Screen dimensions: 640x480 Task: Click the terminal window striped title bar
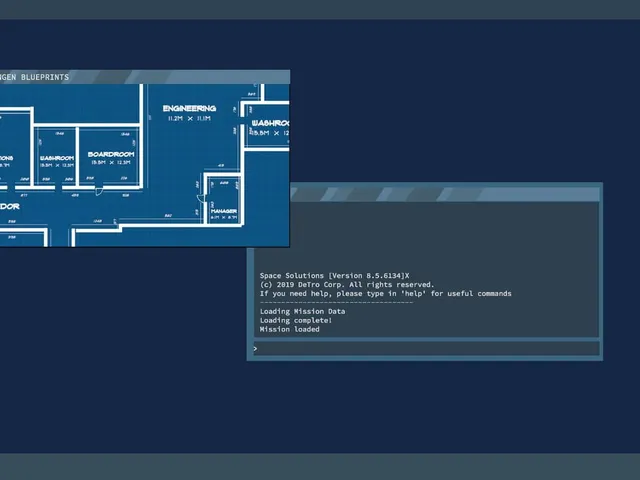coord(444,194)
